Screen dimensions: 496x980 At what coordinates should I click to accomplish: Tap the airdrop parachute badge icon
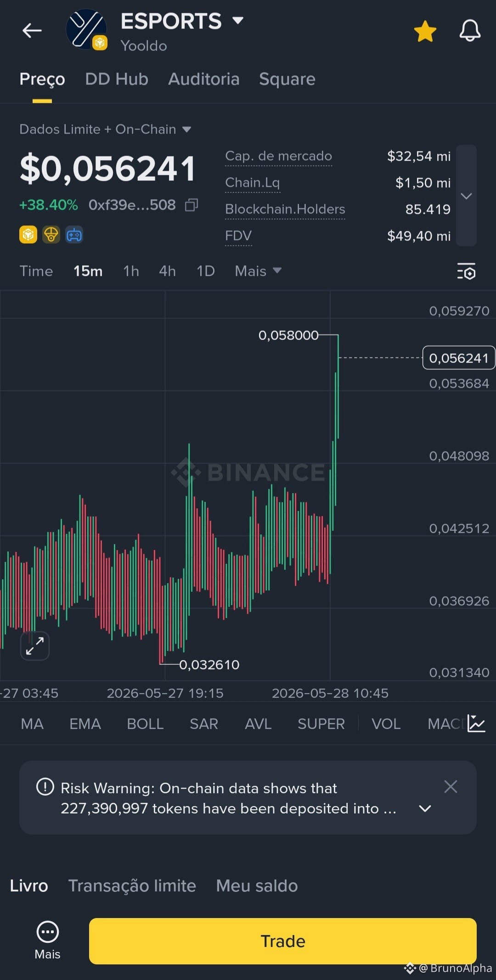coord(51,235)
